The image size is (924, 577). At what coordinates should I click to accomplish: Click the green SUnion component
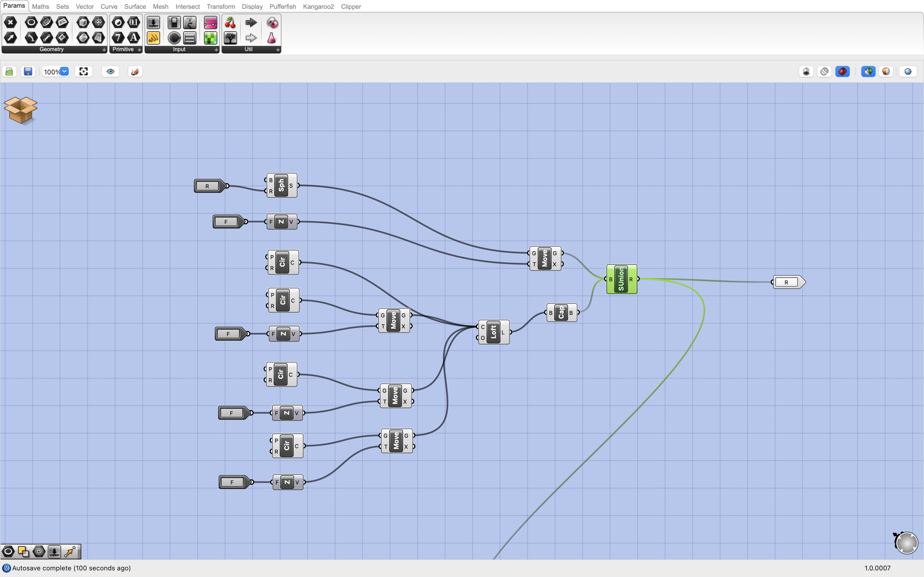pyautogui.click(x=621, y=279)
